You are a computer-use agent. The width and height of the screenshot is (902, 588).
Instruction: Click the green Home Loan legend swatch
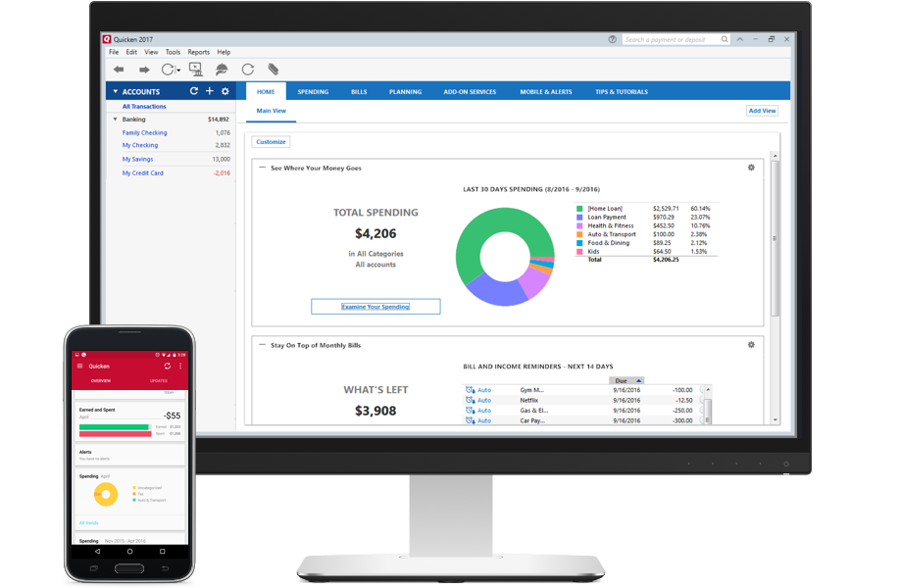(x=579, y=209)
